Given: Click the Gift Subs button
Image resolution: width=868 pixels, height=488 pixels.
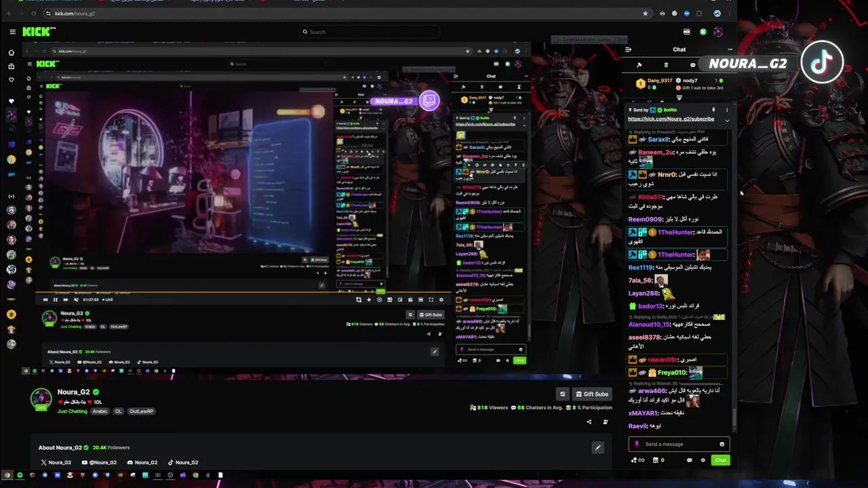Looking at the screenshot, I should [591, 394].
